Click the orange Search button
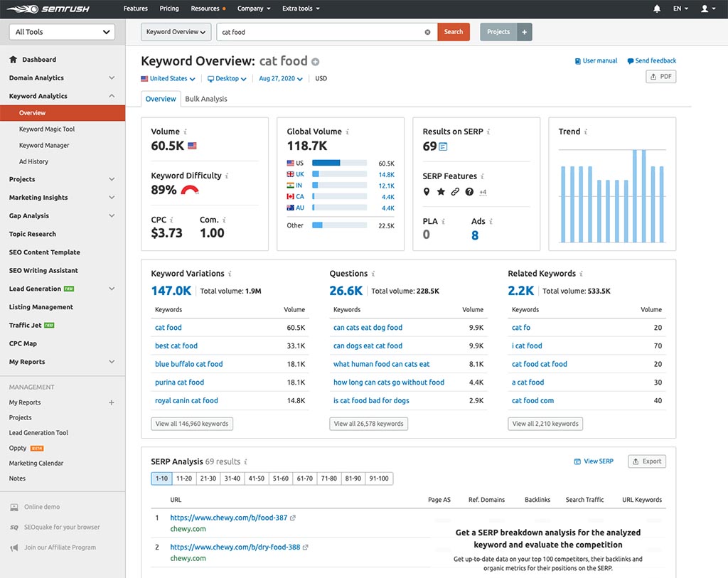728x578 pixels. [454, 32]
